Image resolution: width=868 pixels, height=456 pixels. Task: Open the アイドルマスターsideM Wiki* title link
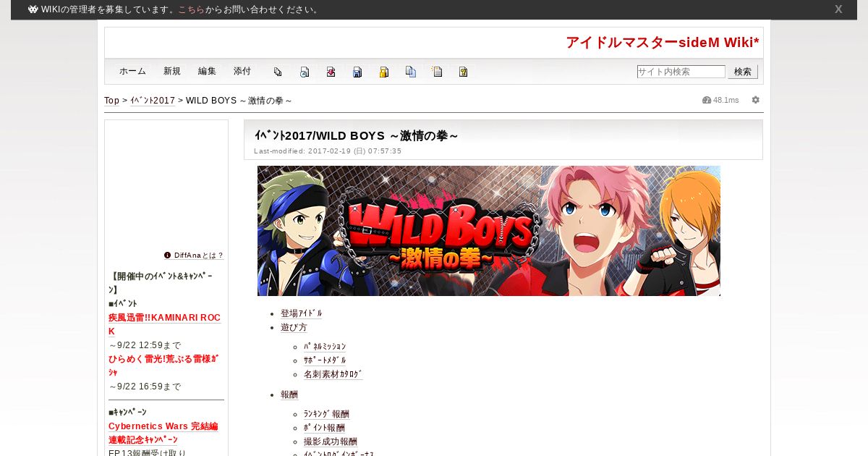point(663,43)
